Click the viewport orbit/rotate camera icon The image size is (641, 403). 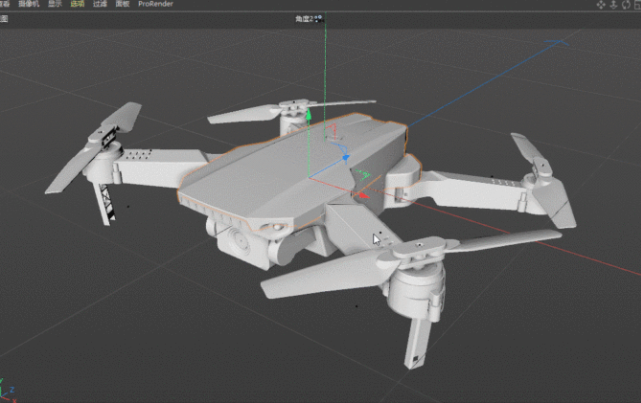(x=626, y=4)
